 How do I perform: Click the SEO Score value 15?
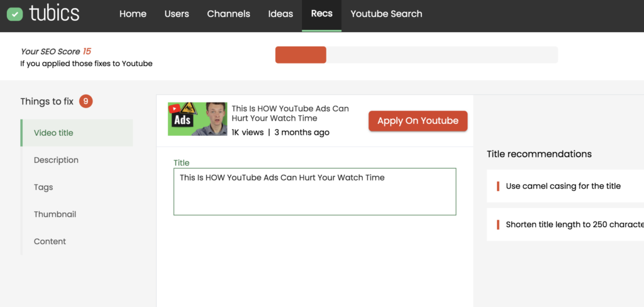(87, 52)
